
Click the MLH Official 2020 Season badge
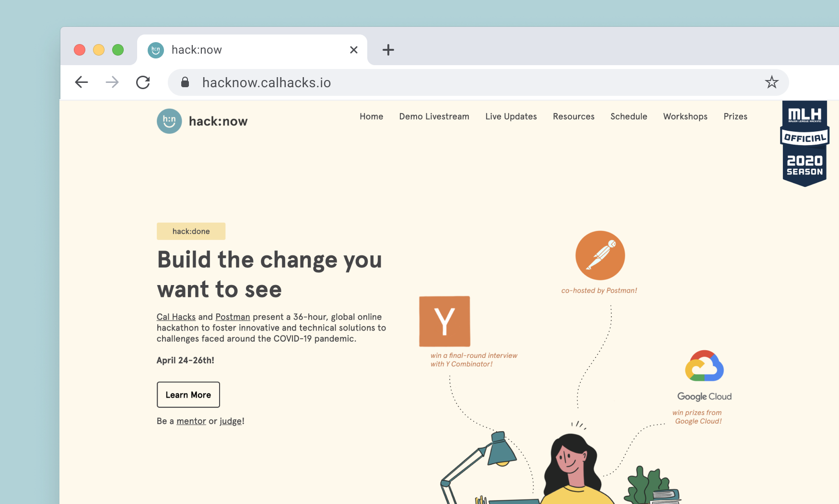[804, 143]
